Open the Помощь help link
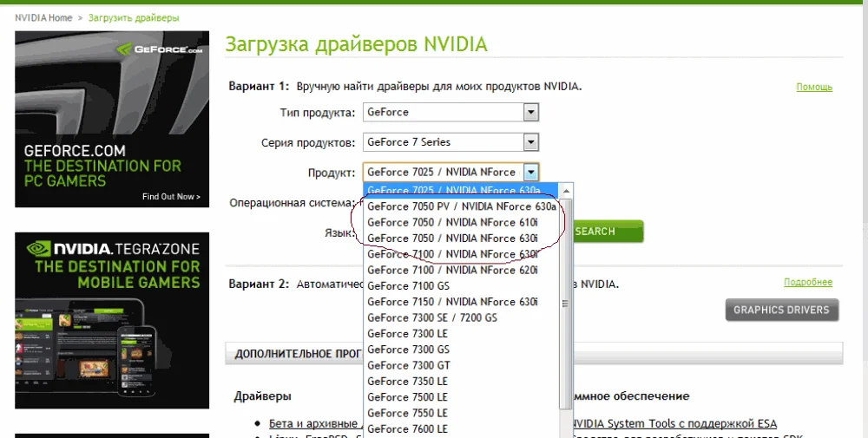The image size is (868, 438). click(x=814, y=87)
